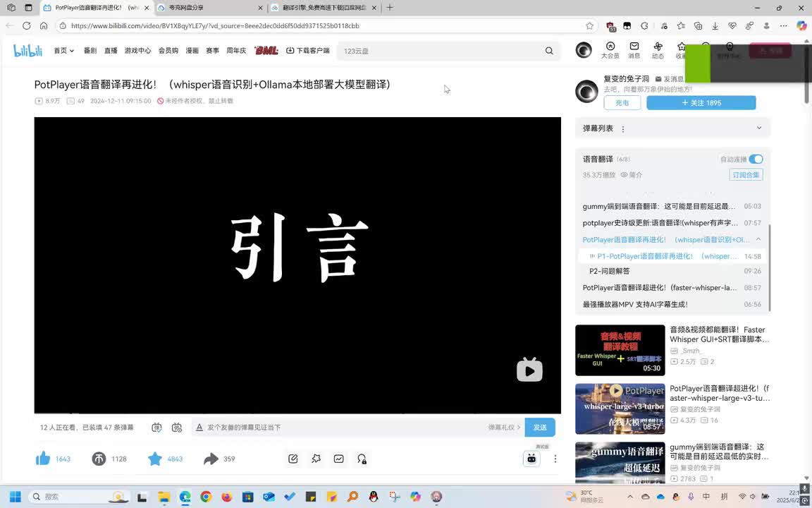Open the 音频&视频翻译教程 recommended thumbnail
The image size is (812, 508).
pyautogui.click(x=620, y=351)
